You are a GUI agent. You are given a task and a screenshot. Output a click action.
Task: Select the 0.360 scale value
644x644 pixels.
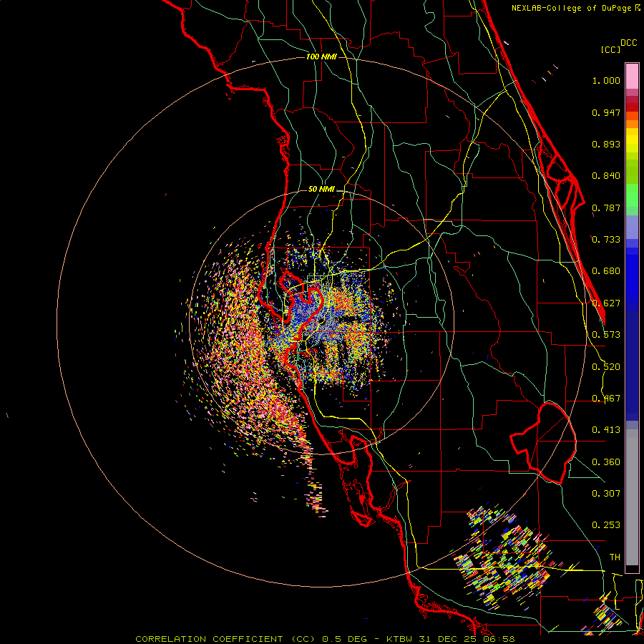pyautogui.click(x=606, y=462)
